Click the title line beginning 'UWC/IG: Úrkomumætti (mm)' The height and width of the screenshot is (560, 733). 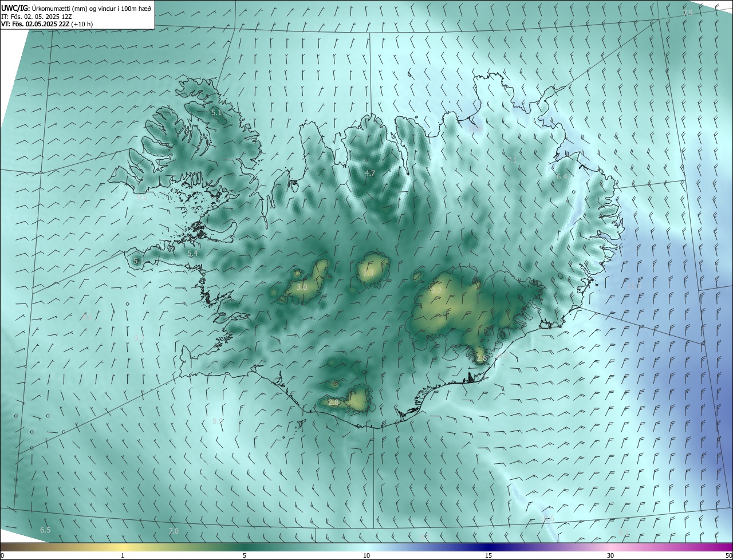coord(77,8)
